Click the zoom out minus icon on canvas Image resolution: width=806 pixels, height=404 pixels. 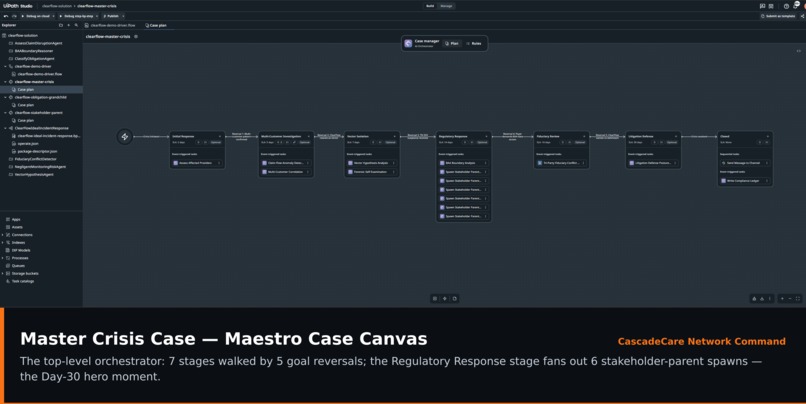click(x=790, y=299)
